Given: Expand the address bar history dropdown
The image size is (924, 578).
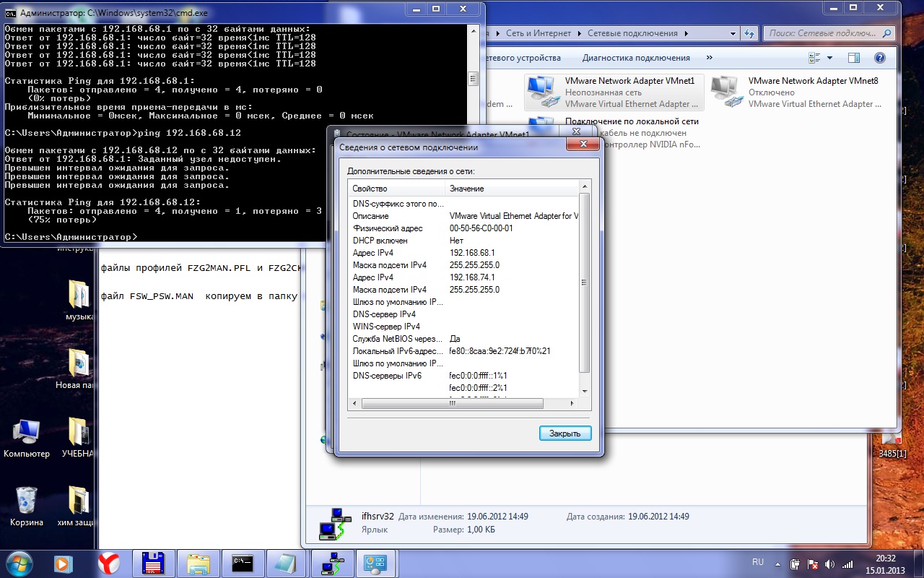Looking at the screenshot, I should click(x=733, y=33).
